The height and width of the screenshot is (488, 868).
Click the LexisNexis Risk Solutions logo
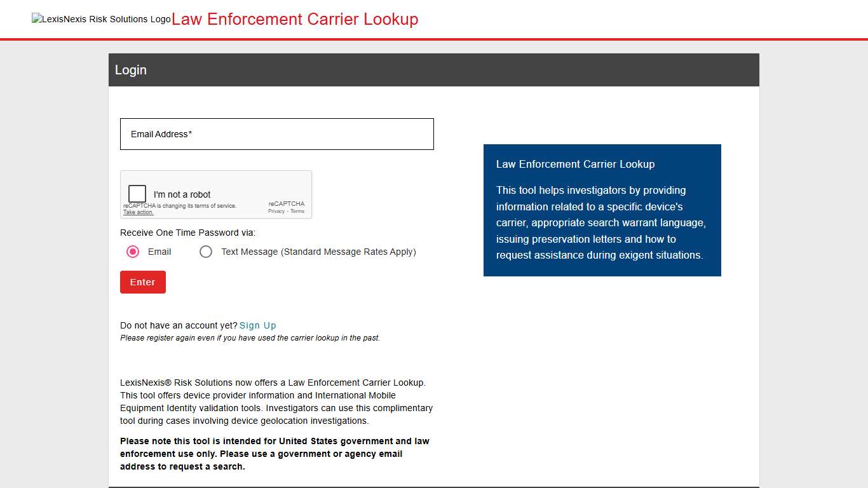coord(100,18)
